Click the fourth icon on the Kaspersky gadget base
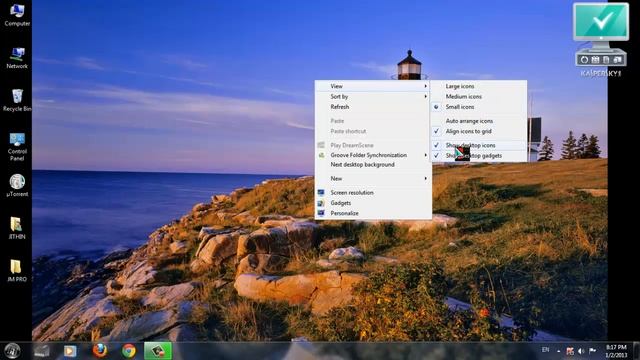This screenshot has height=360, width=640. click(617, 60)
